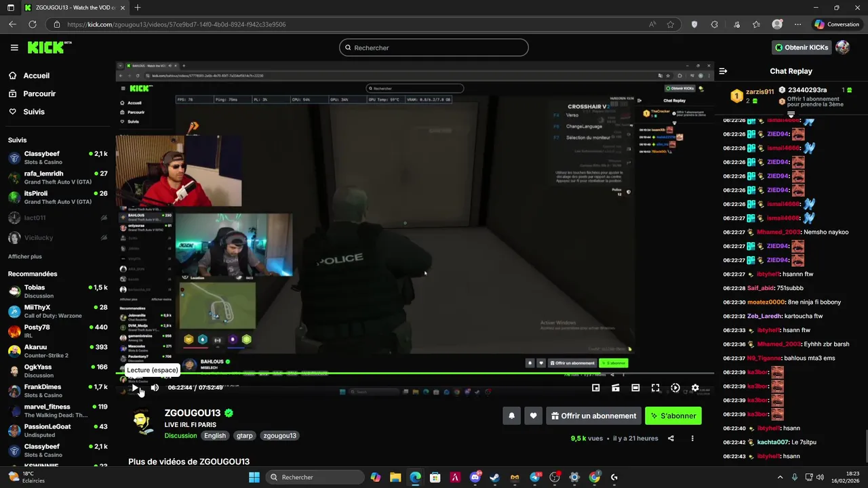
Task: Open Posty78 recommended channel
Action: [x=58, y=331]
